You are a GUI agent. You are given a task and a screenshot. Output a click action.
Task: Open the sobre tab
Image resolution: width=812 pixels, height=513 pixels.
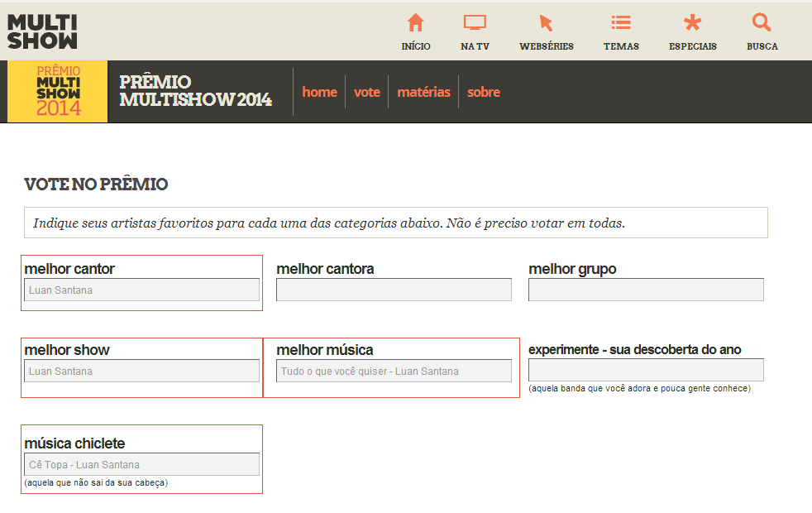(484, 92)
